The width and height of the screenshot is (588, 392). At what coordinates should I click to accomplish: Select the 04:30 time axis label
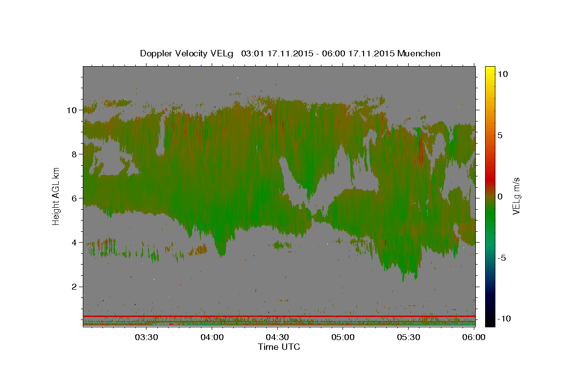tap(277, 337)
